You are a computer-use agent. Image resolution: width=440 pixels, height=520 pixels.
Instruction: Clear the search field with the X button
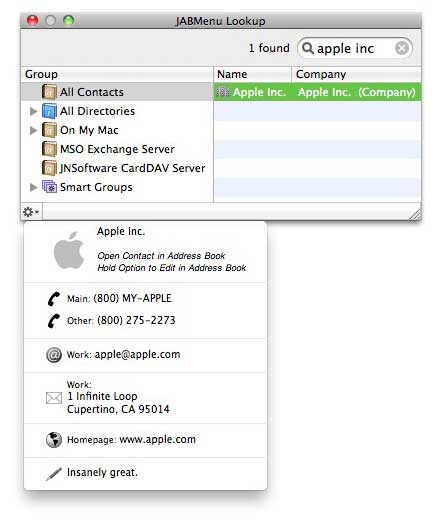[x=402, y=48]
